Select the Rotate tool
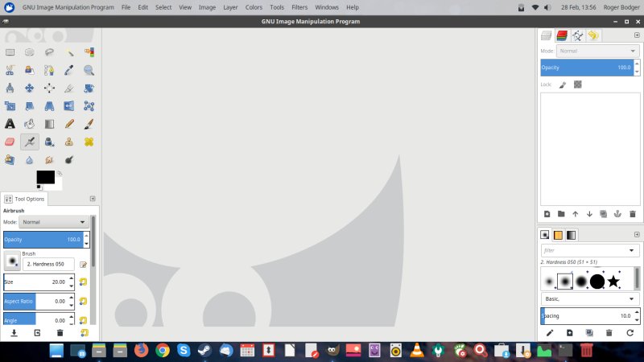644x362 pixels. point(89,88)
